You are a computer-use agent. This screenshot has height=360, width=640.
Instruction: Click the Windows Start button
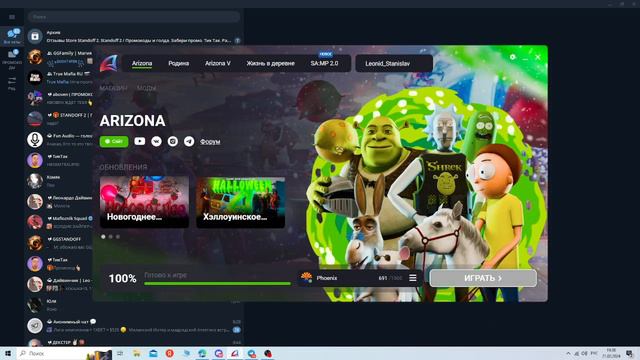pyautogui.click(x=7, y=353)
